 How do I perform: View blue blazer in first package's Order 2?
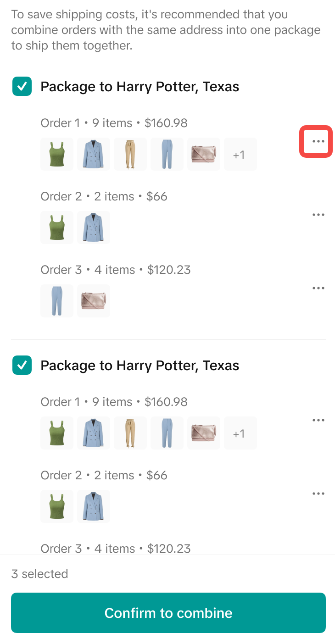[94, 228]
